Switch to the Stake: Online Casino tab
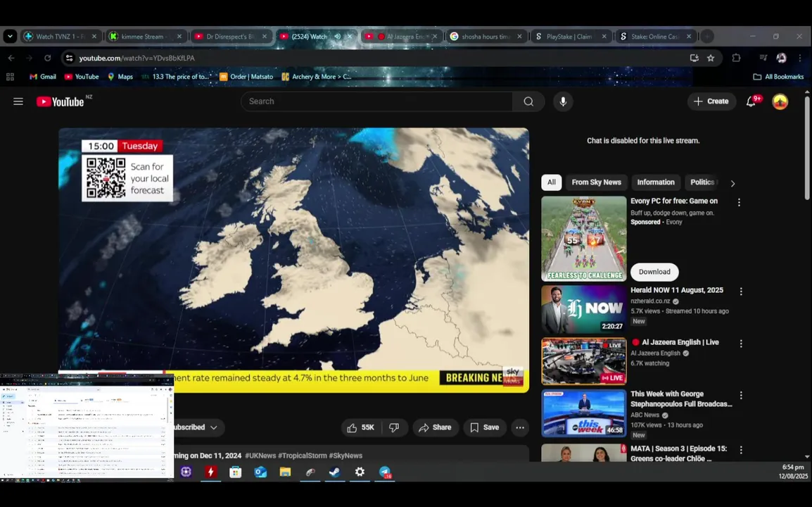This screenshot has height=507, width=812. (x=654, y=37)
